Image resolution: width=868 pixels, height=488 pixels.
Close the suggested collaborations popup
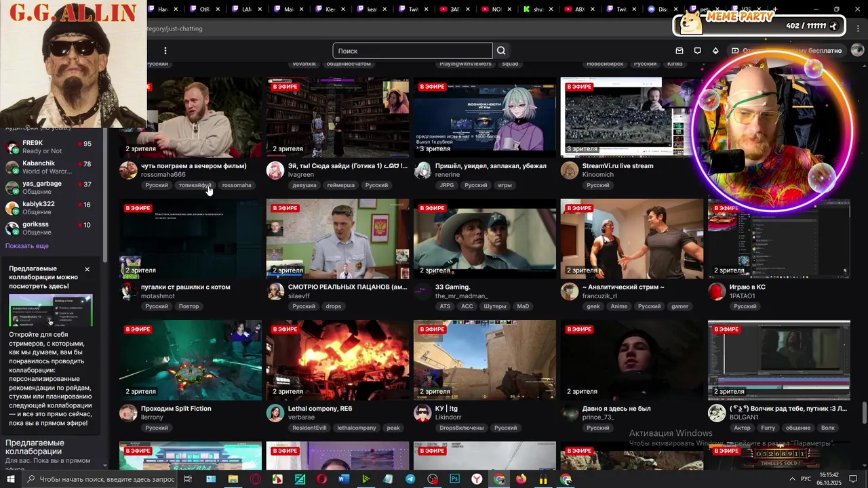87,269
